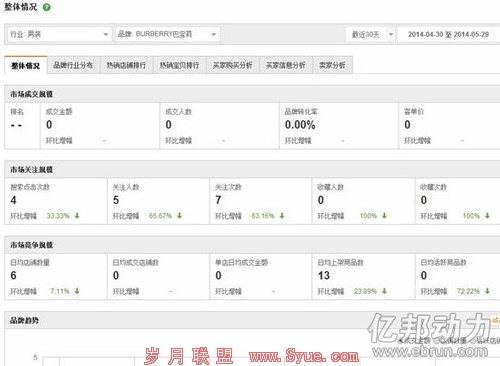Click the 日均店铺数量 value 6
Image resolution: width=500 pixels, height=366 pixels.
[x=13, y=275]
